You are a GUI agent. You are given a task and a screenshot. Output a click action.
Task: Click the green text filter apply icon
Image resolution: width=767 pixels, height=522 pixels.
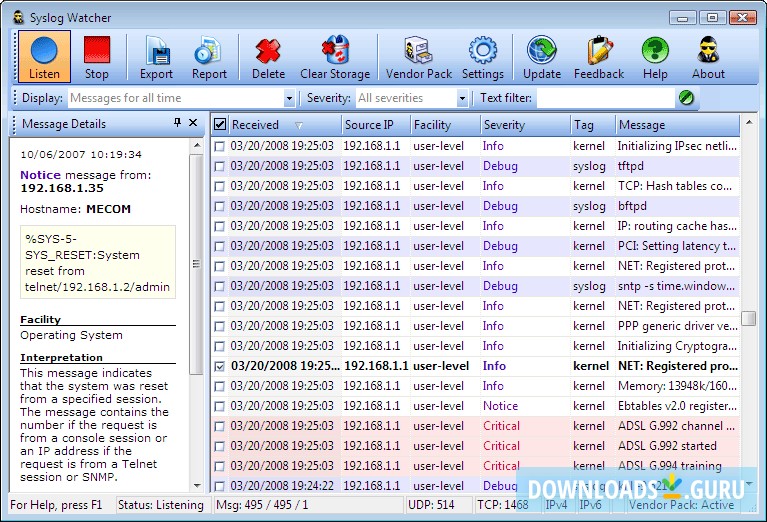(686, 98)
